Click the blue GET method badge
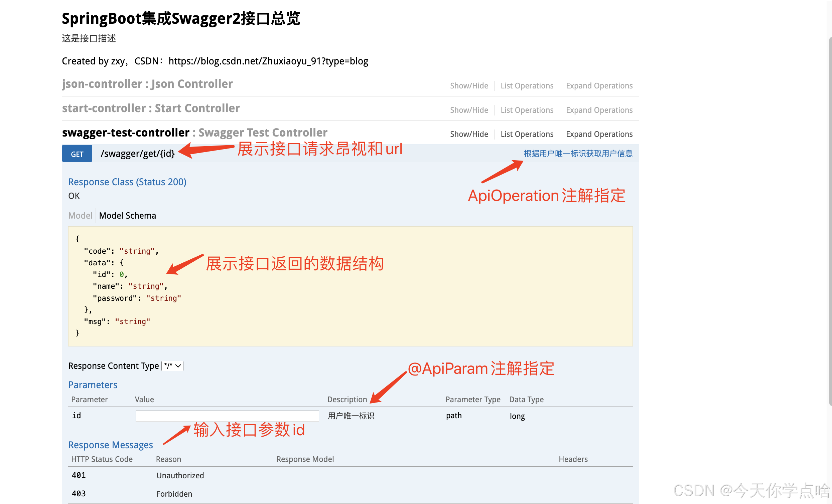This screenshot has width=832, height=504. click(x=77, y=154)
